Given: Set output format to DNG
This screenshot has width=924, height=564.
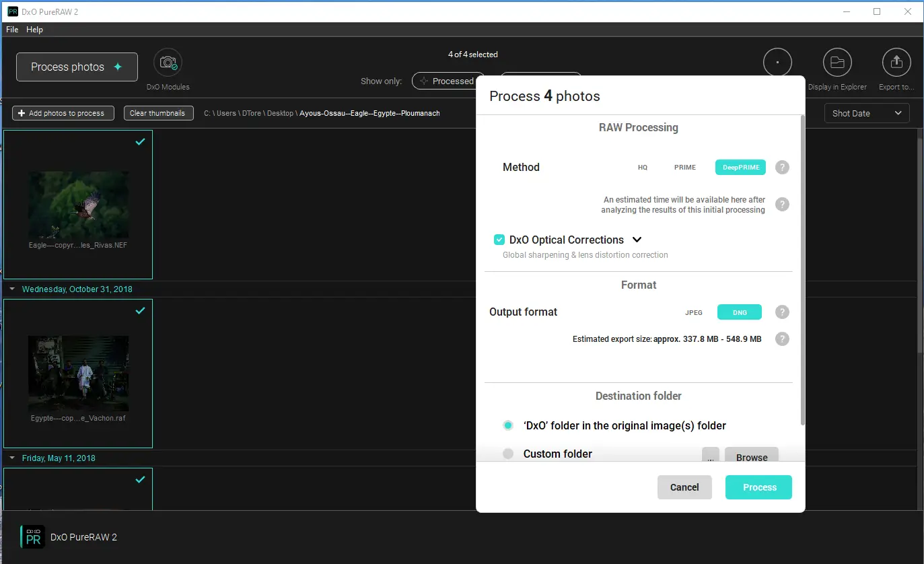Looking at the screenshot, I should tap(740, 312).
